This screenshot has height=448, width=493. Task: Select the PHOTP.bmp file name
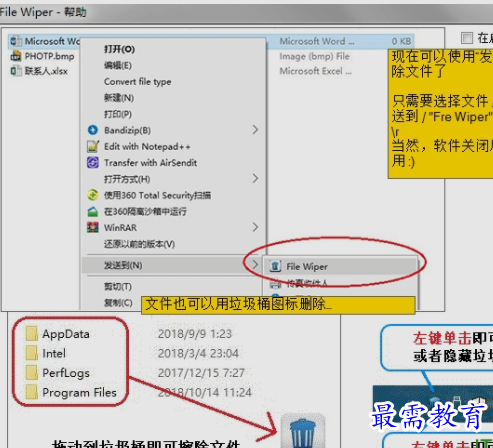[x=50, y=56]
